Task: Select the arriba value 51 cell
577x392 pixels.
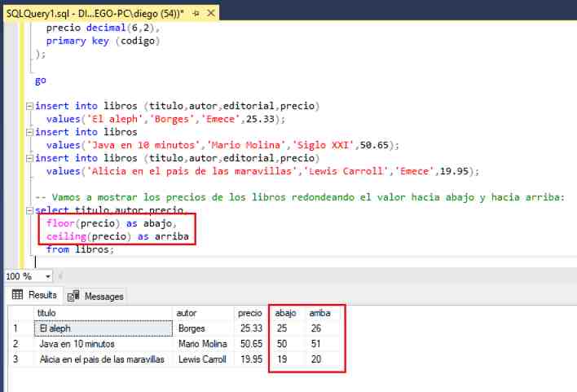Action: point(323,344)
